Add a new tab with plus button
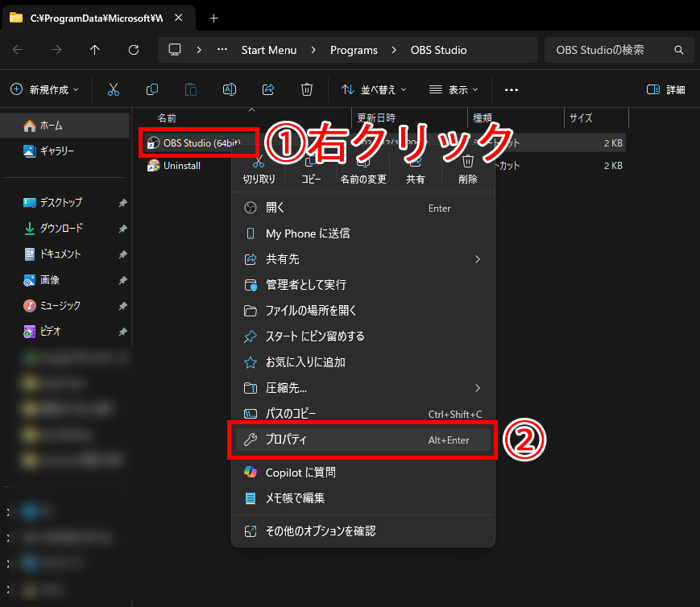This screenshot has height=607, width=700. click(213, 19)
